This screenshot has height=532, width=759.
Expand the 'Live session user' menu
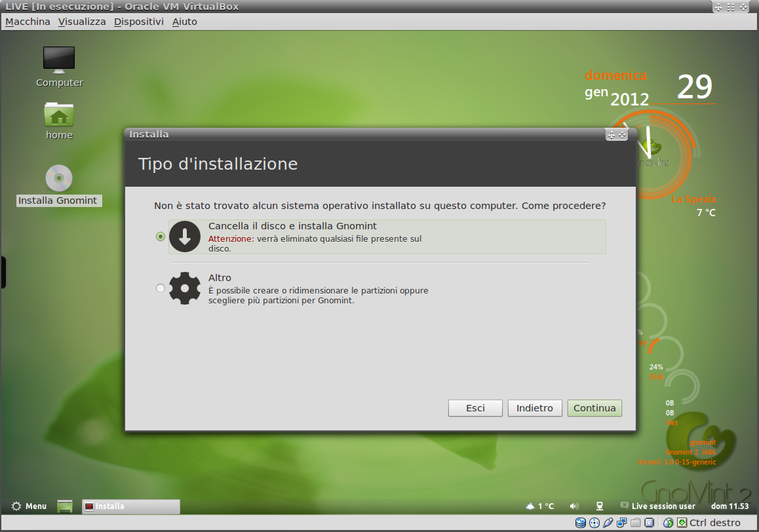[x=657, y=506]
